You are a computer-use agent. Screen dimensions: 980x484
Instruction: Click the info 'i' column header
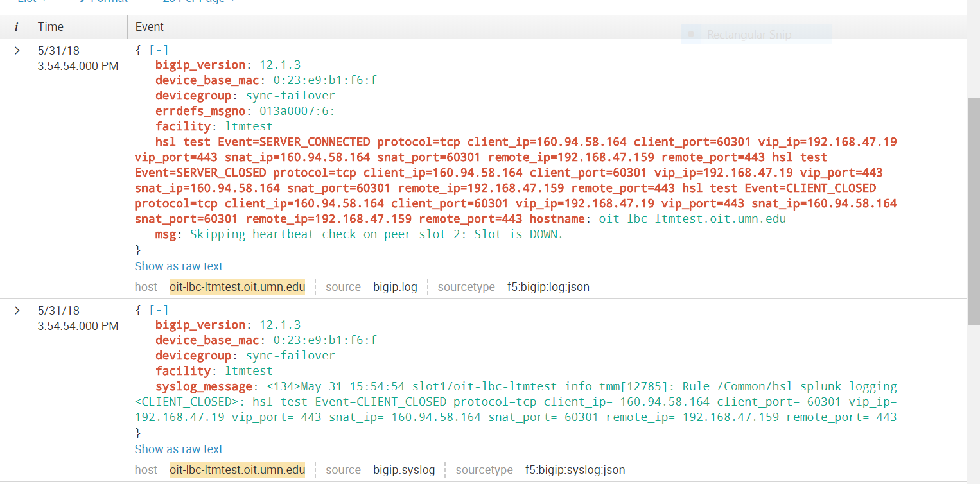click(16, 27)
